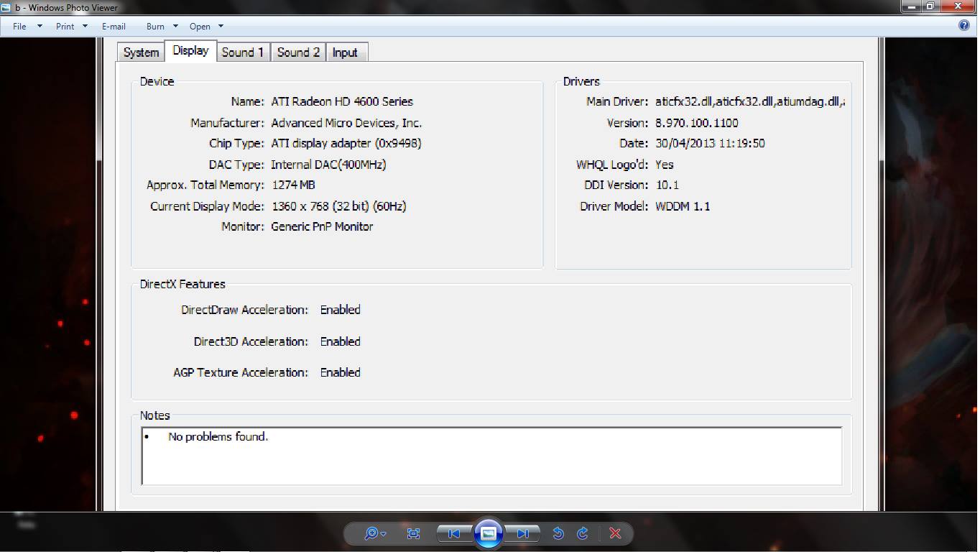
Task: Rotate the photo clockwise
Action: tap(582, 533)
